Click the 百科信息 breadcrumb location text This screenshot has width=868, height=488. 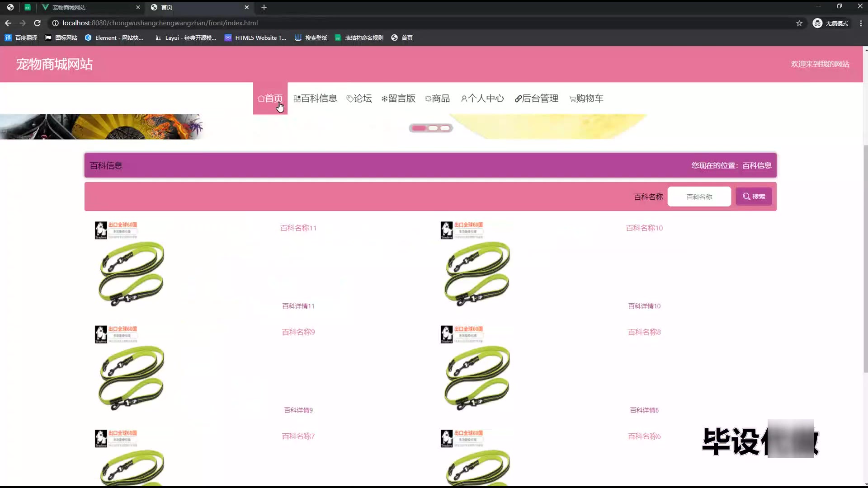(757, 165)
